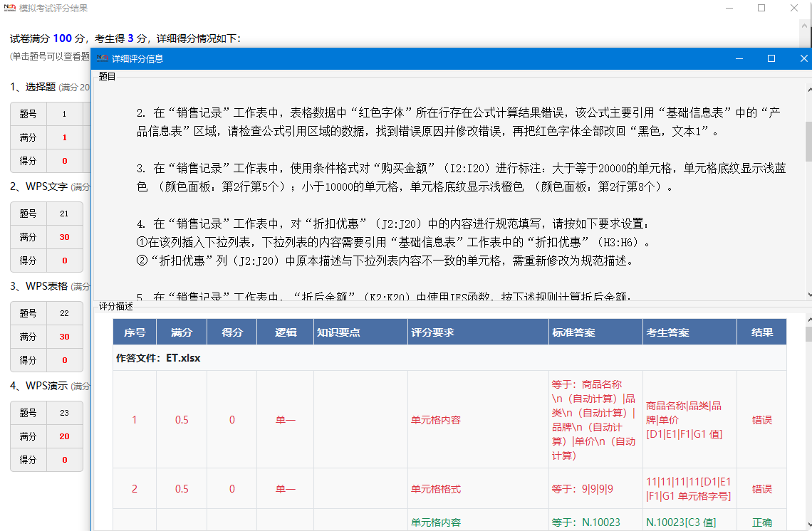Click the 结果 column header
The image size is (812, 531).
point(761,332)
